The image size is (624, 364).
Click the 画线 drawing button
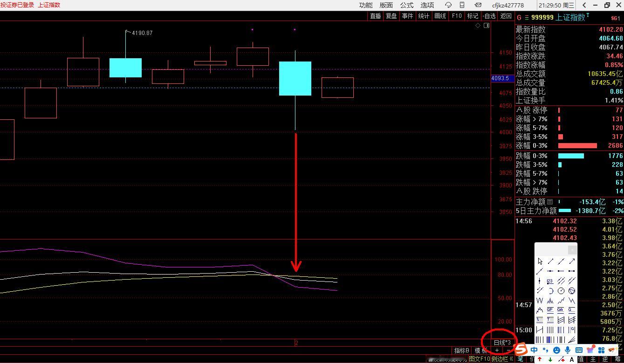point(440,16)
